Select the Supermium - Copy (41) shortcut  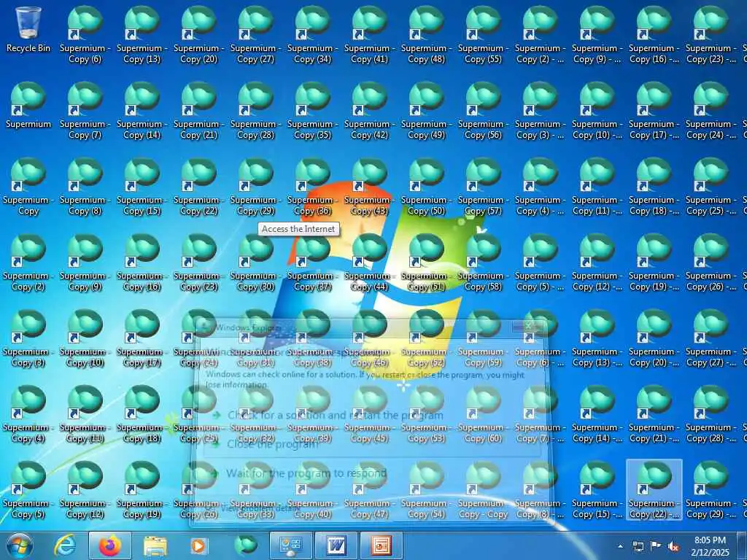point(370,34)
